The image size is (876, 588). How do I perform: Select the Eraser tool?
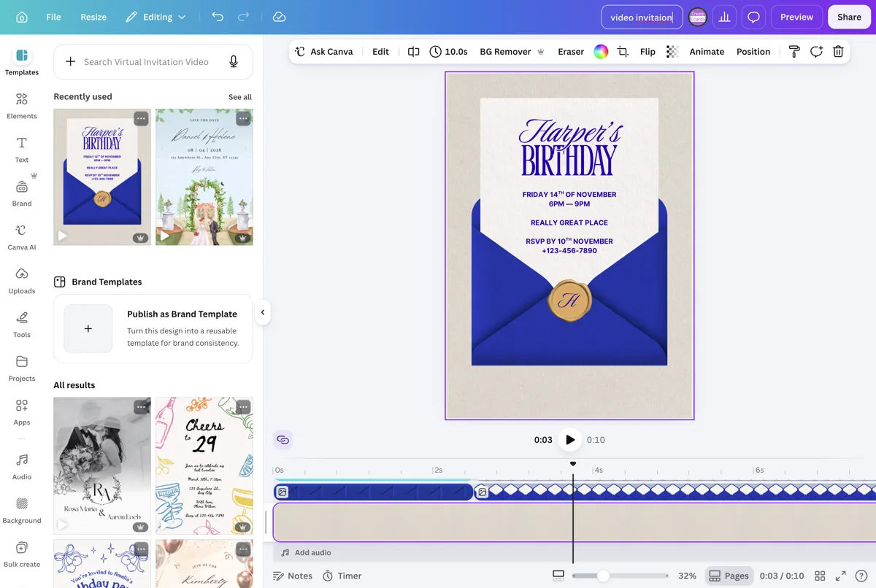pos(571,52)
